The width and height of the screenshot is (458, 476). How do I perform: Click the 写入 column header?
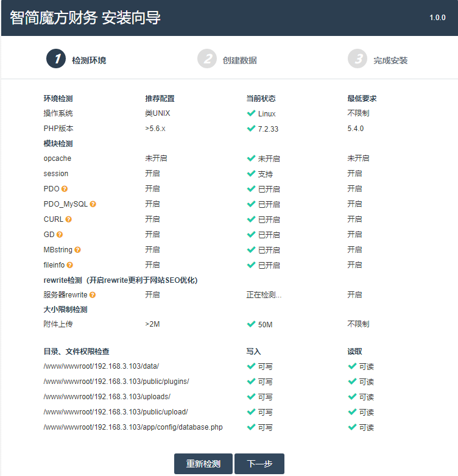pyautogui.click(x=253, y=351)
